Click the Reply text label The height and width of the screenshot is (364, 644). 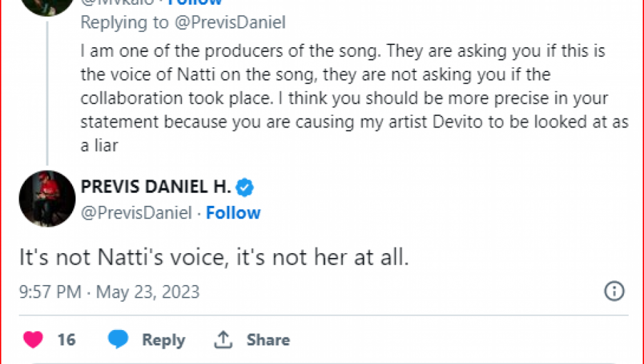point(163,340)
